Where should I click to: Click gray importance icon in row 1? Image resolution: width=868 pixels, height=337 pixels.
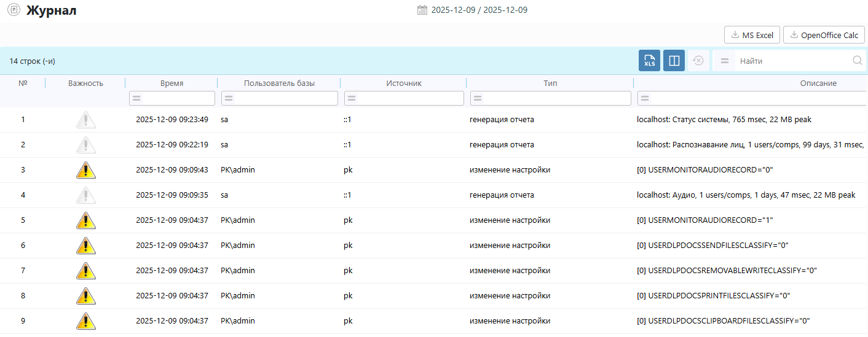[85, 120]
